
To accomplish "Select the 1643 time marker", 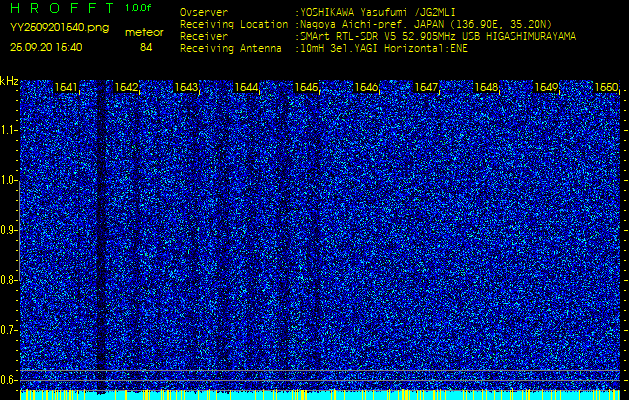I will (186, 88).
